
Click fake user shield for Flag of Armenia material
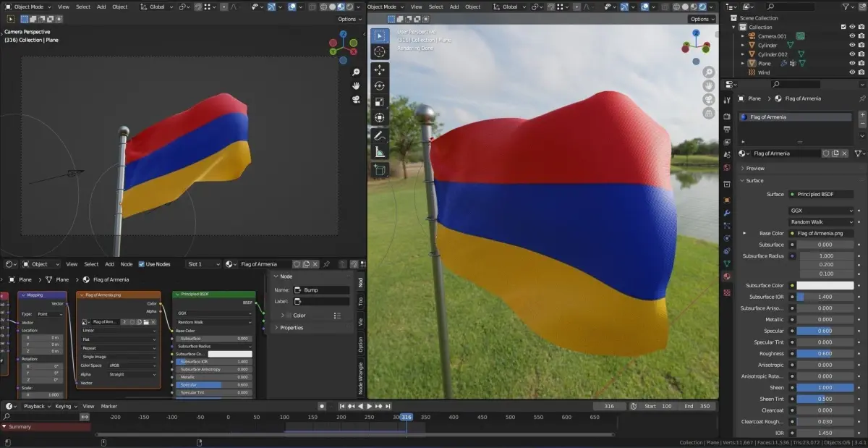(x=826, y=153)
